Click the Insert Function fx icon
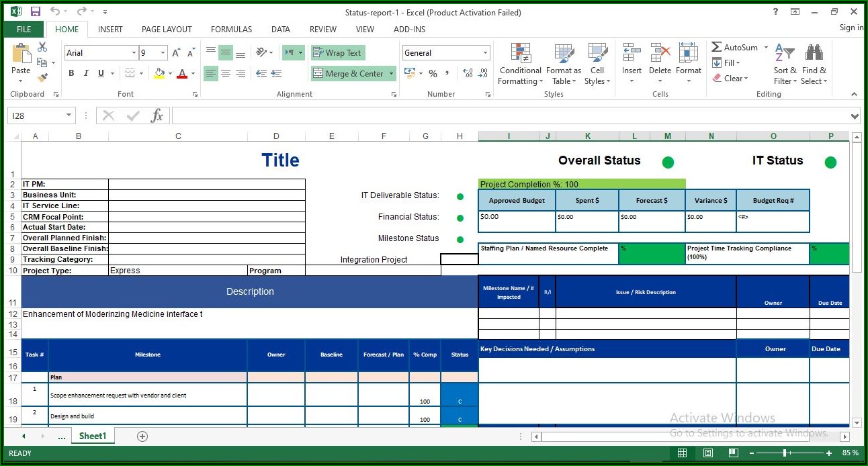Screen dimensions: 868x466 coord(157,116)
